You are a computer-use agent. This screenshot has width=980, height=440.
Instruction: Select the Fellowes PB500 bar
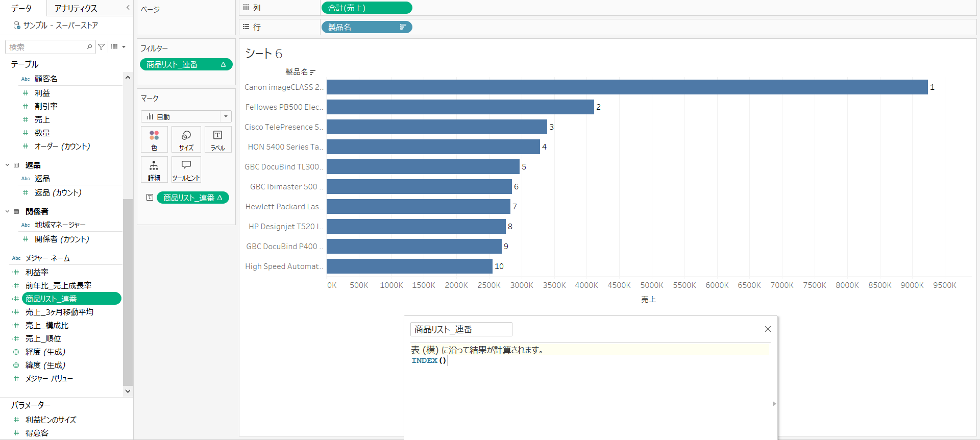click(460, 107)
